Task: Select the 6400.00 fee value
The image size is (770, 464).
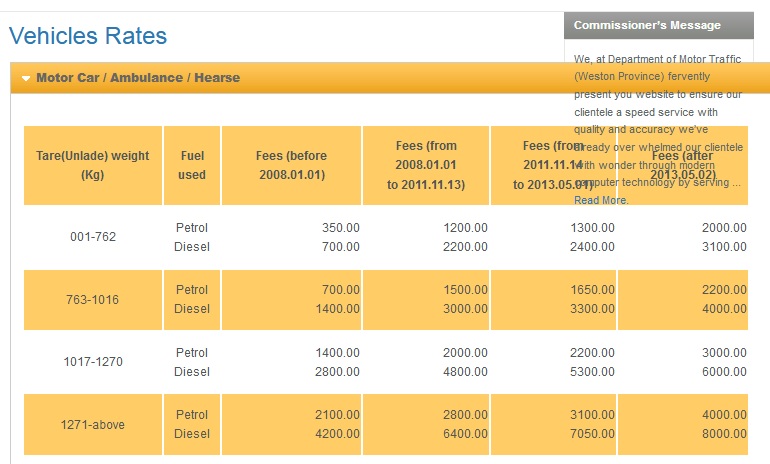Action: (x=465, y=434)
